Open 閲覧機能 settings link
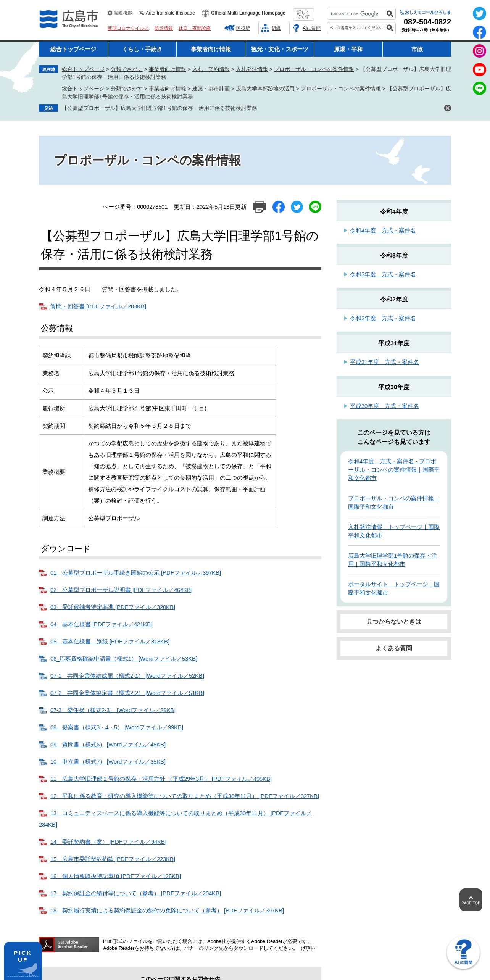This screenshot has height=980, width=490. pyautogui.click(x=120, y=13)
